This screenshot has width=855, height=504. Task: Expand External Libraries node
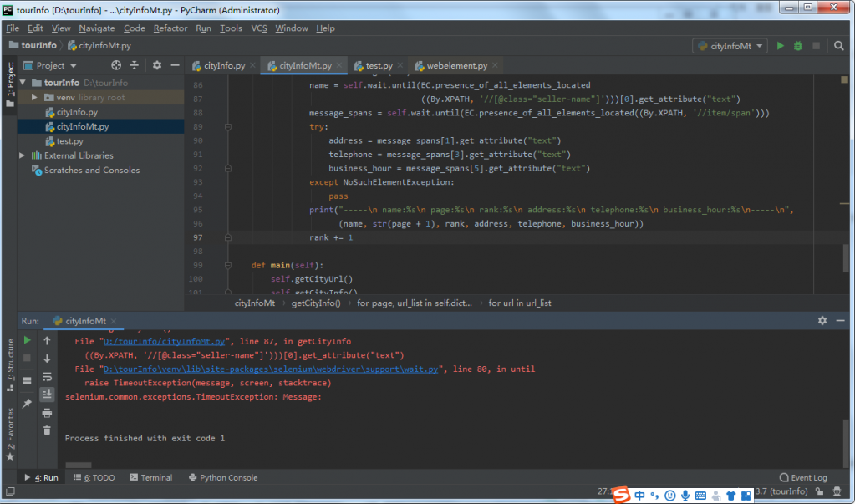point(23,155)
